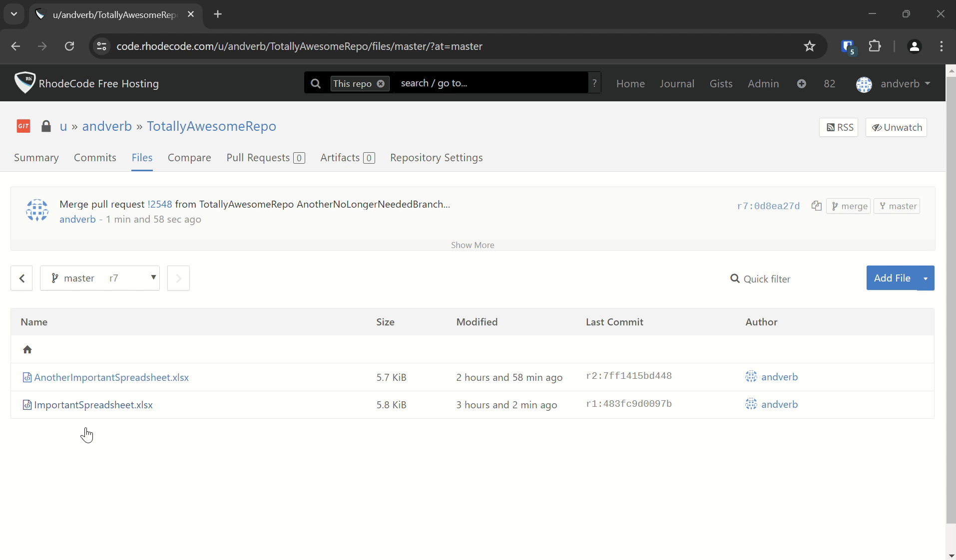Expand commit message with Show More
This screenshot has height=560, width=956.
[x=473, y=245]
